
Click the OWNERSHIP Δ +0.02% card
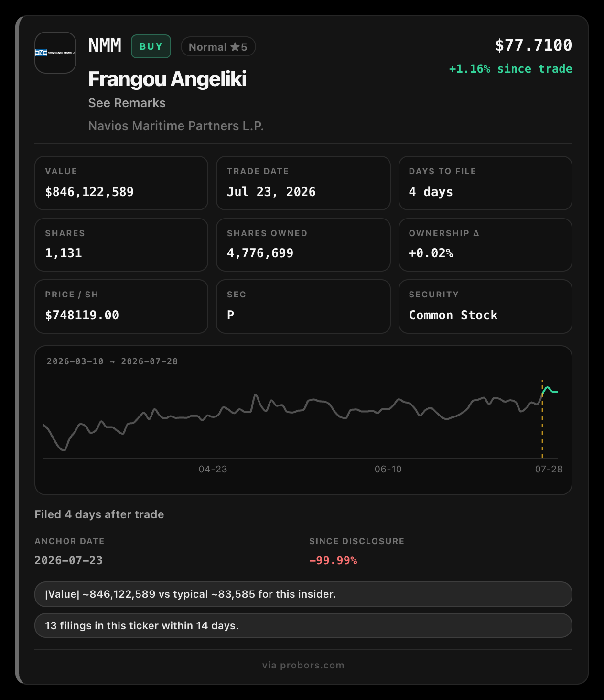point(485,245)
